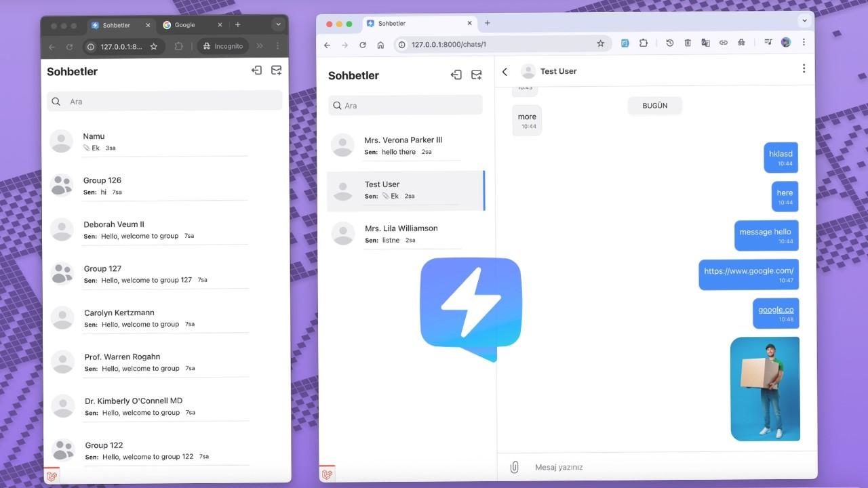Open Carolyn Kertzmann conversation
Screen dimensions: 868x488
(x=165, y=318)
